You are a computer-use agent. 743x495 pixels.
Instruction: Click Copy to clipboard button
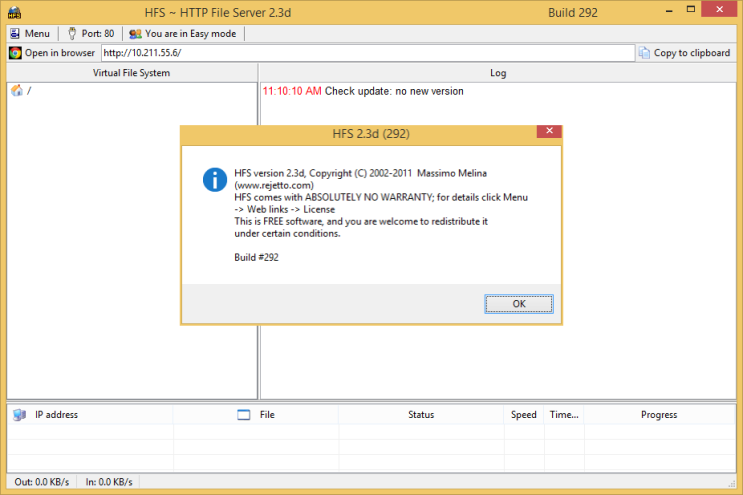click(x=685, y=53)
